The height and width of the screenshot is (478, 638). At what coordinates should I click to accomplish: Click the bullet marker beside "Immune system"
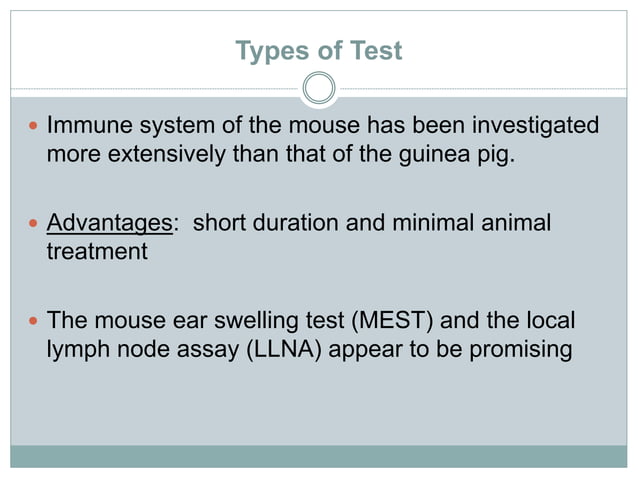coord(33,128)
